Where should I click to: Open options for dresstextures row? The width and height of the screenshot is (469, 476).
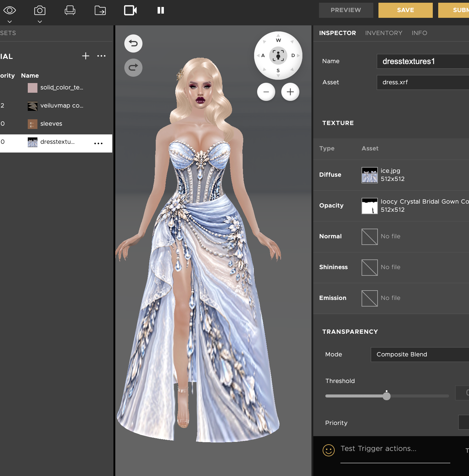coord(98,143)
